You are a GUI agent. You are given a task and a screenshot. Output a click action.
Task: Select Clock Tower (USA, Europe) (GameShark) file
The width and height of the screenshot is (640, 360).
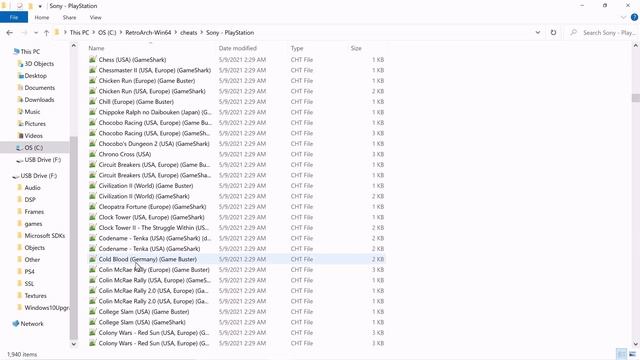point(151,217)
